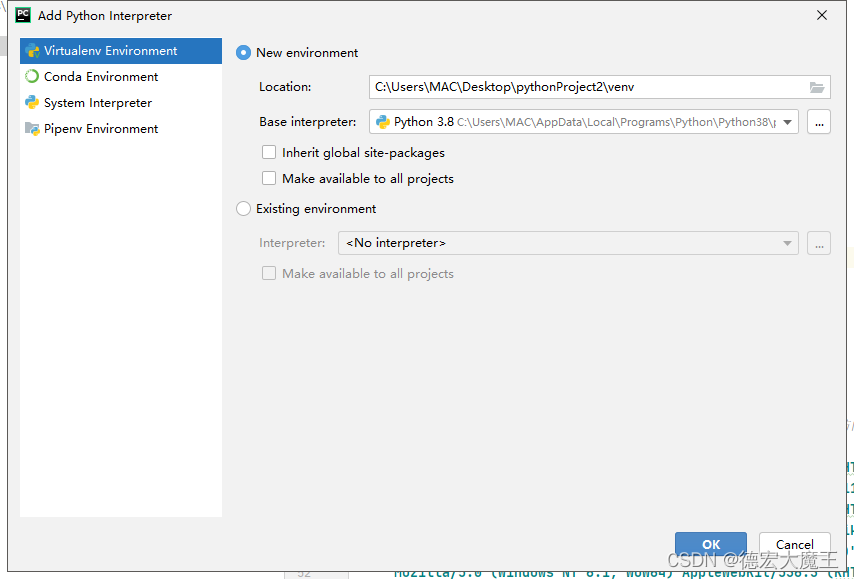854x579 pixels.
Task: Check Make available to all projects under New environment
Action: click(x=269, y=179)
